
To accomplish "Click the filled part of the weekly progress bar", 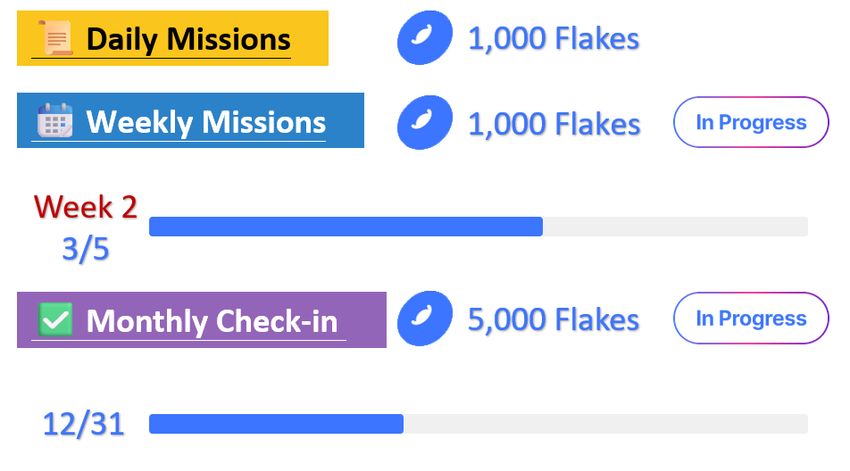I will click(345, 226).
